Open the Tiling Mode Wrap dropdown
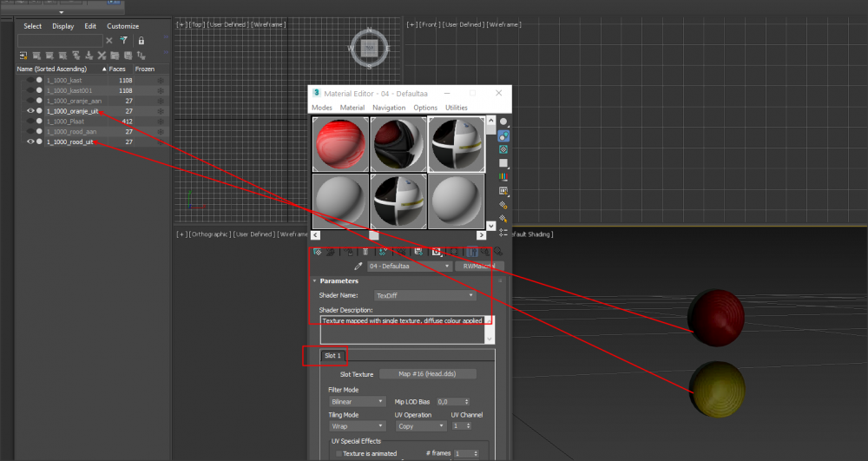Viewport: 868px width, 461px height. pyautogui.click(x=357, y=426)
